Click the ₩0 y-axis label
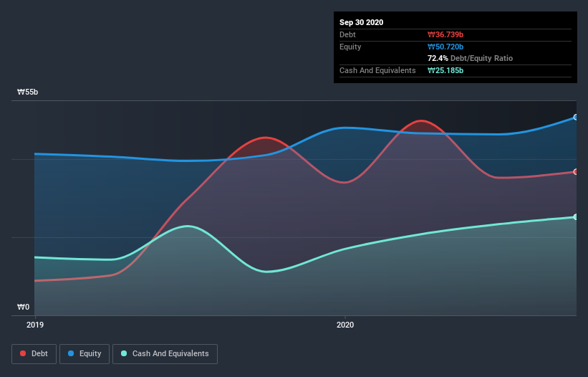 click(23, 307)
